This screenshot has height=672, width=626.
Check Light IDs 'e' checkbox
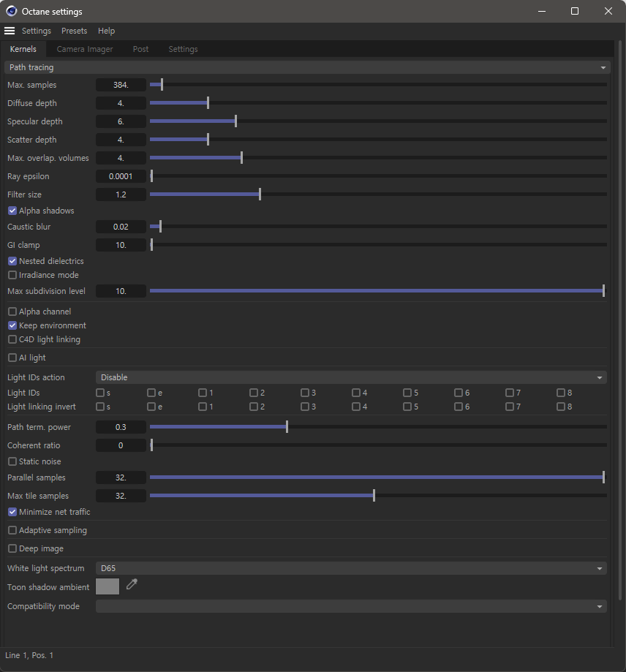(x=151, y=393)
